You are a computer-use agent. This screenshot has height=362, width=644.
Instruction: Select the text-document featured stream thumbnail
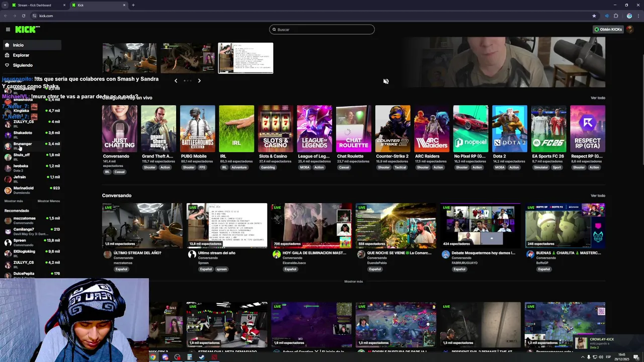click(x=246, y=58)
